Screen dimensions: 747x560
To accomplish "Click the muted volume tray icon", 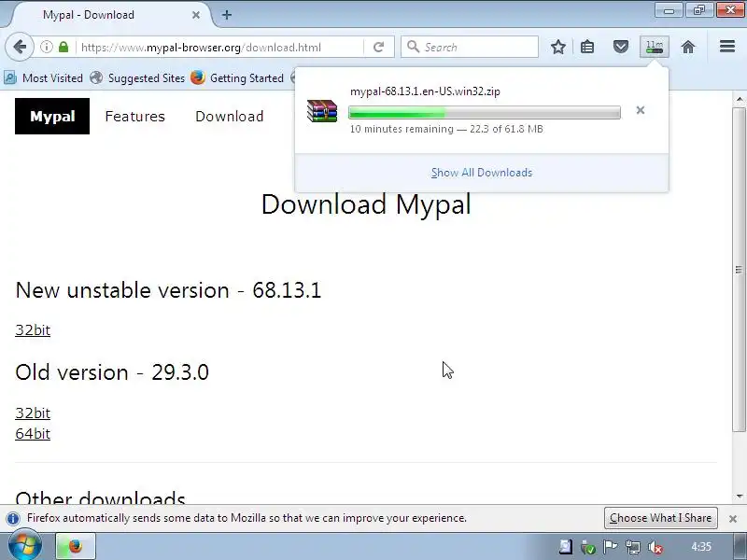I will coord(655,547).
